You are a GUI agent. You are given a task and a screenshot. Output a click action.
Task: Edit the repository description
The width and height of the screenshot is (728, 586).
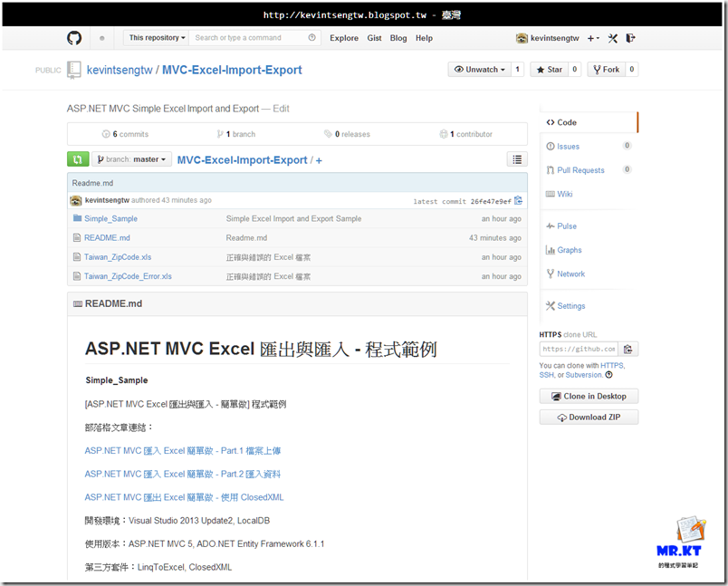coord(281,109)
